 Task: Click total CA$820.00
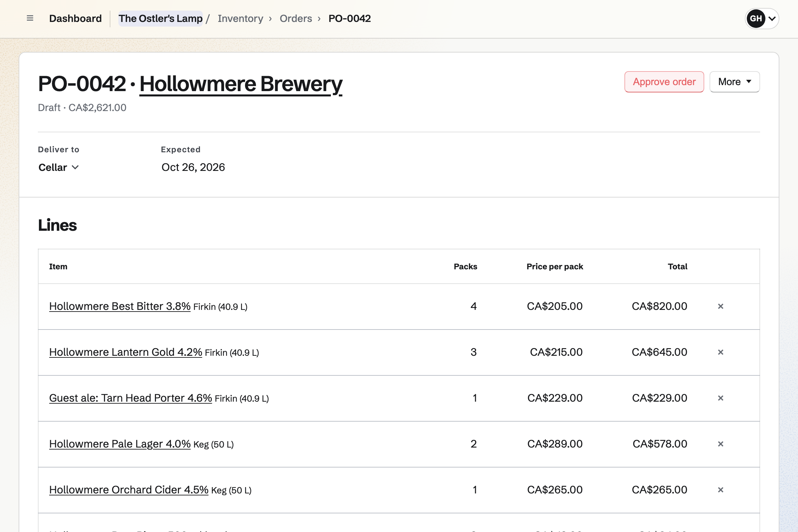click(659, 306)
